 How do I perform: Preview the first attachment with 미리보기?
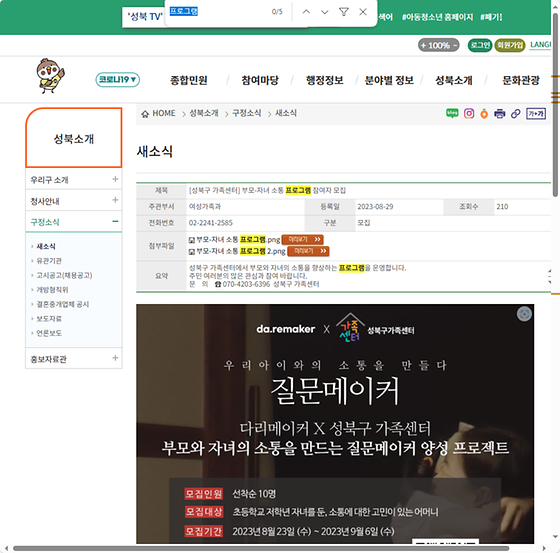302,239
